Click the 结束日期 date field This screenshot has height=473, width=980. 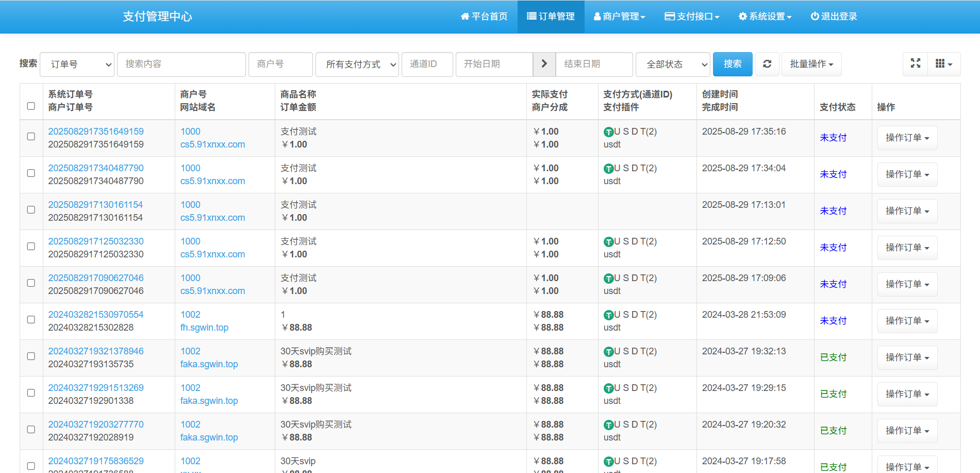click(x=594, y=64)
